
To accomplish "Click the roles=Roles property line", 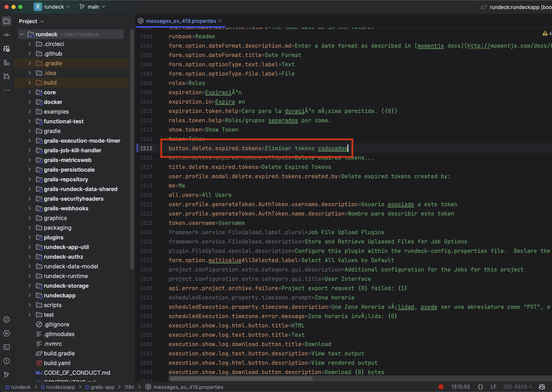I will coord(187,83).
